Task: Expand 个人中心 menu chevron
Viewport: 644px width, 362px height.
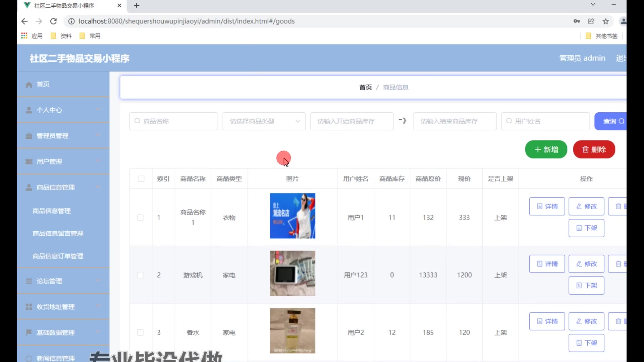Action: click(x=98, y=109)
